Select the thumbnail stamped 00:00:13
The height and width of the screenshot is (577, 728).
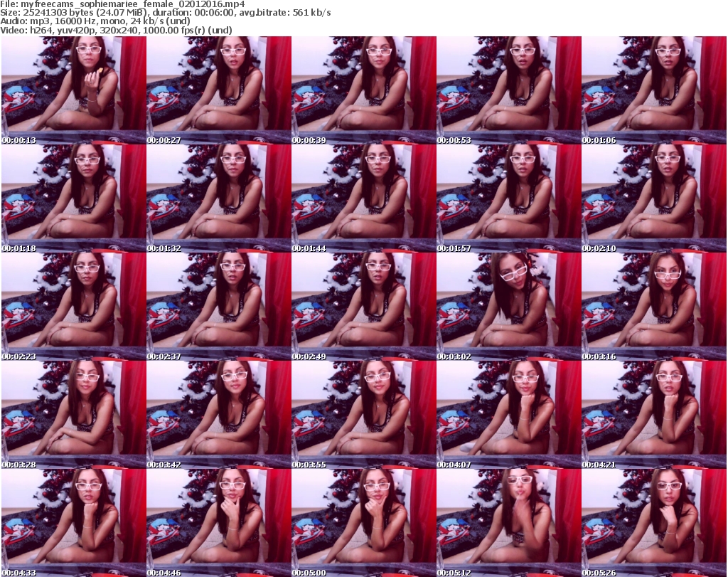coord(74,90)
